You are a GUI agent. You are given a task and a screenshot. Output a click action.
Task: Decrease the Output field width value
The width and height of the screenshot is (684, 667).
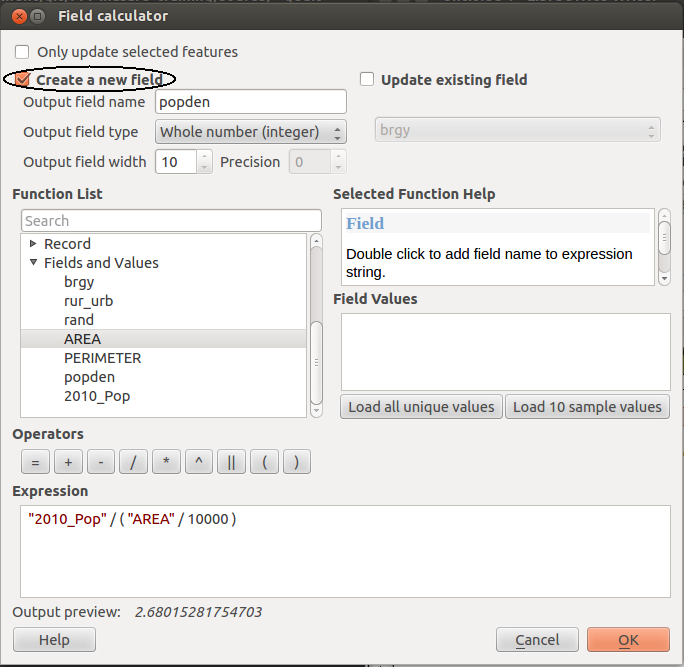click(x=204, y=168)
